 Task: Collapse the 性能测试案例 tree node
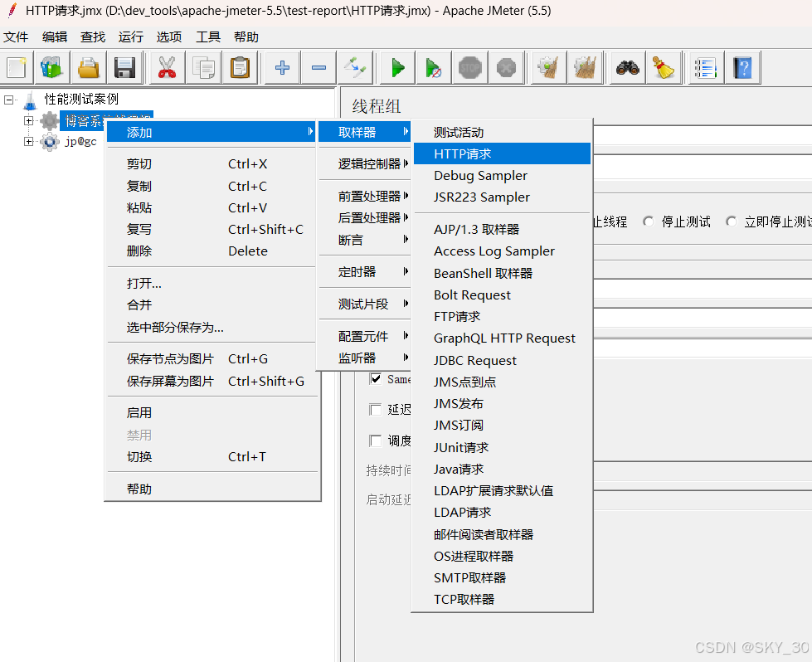pos(9,100)
